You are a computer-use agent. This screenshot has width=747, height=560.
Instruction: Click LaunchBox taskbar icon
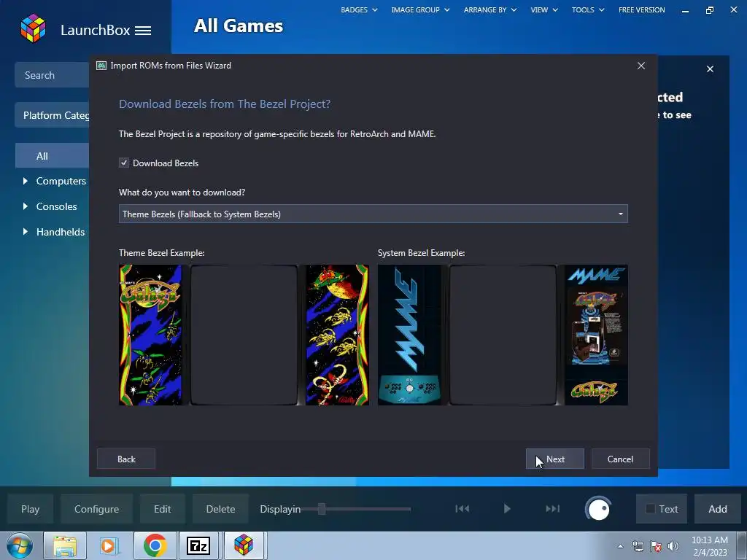click(x=244, y=545)
